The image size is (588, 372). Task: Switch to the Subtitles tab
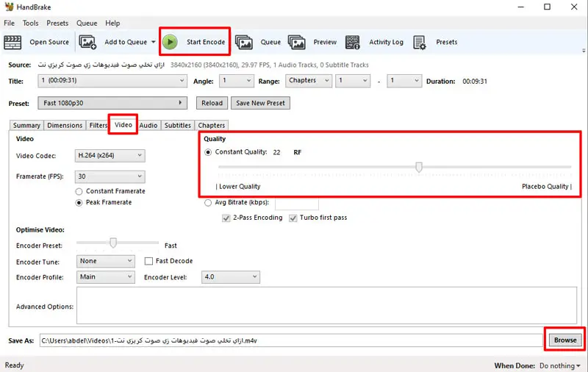[178, 125]
